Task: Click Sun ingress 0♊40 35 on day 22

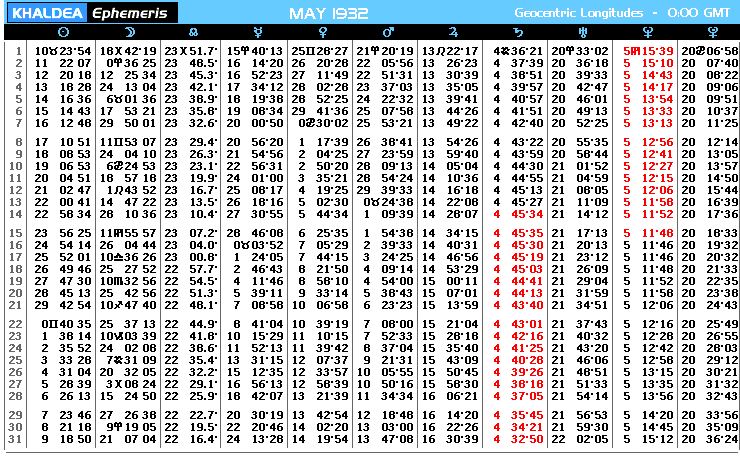Action: pos(67,324)
